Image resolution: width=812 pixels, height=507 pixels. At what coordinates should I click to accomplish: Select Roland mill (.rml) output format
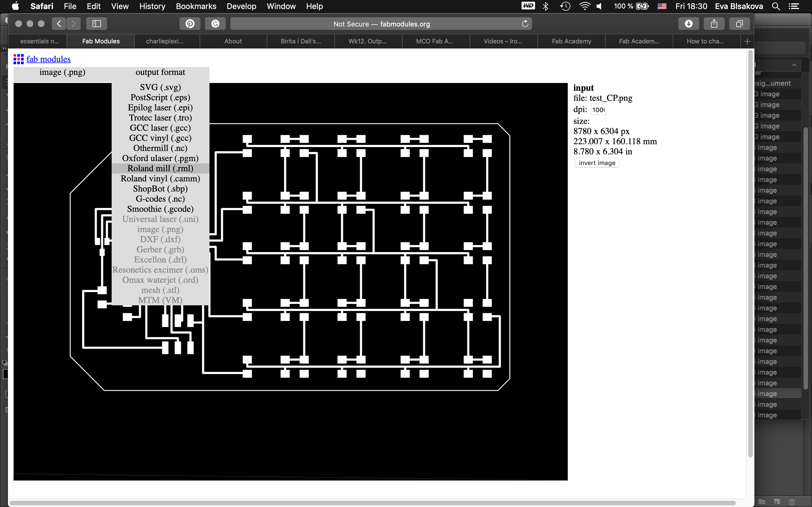click(x=160, y=168)
